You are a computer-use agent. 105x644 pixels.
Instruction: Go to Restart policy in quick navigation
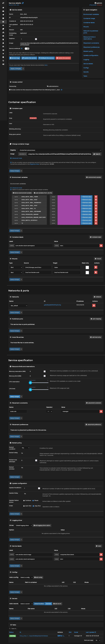coord(88,51)
